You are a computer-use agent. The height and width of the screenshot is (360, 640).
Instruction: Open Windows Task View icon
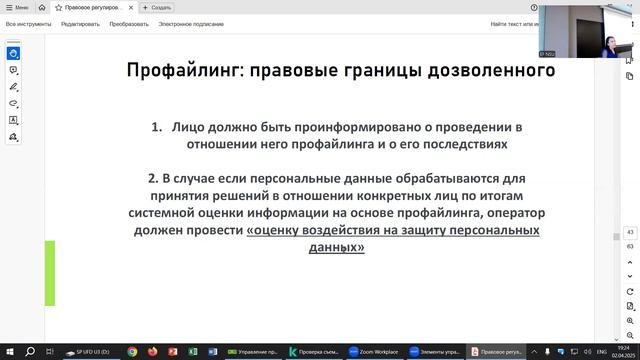tap(49, 352)
